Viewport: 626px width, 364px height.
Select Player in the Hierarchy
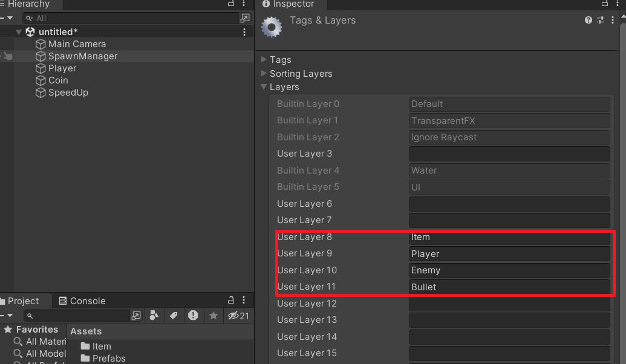pyautogui.click(x=62, y=68)
